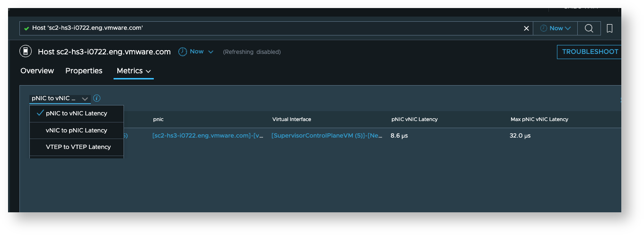Open the Metrics tab dropdown

point(134,71)
